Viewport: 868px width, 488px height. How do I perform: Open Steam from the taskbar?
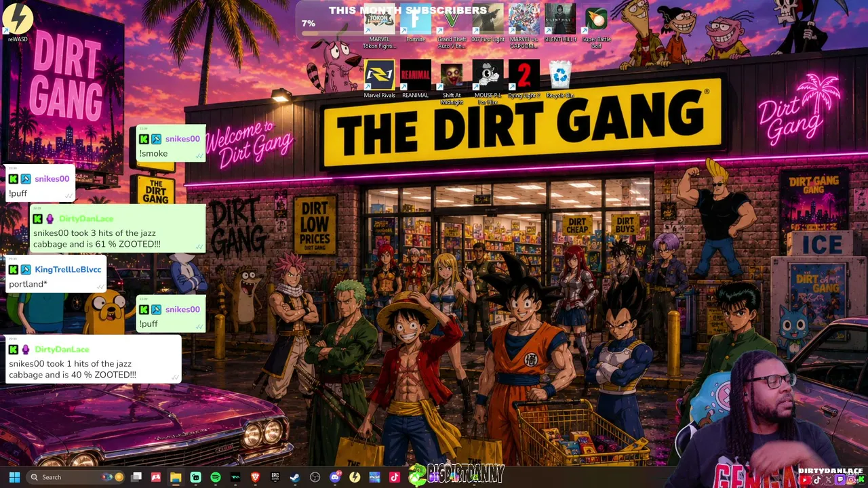tap(294, 477)
